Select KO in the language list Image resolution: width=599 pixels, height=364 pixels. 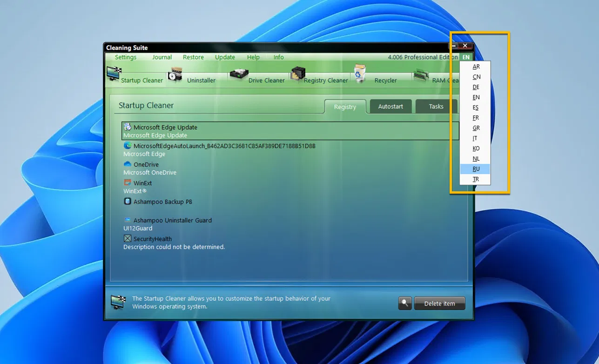[475, 148]
